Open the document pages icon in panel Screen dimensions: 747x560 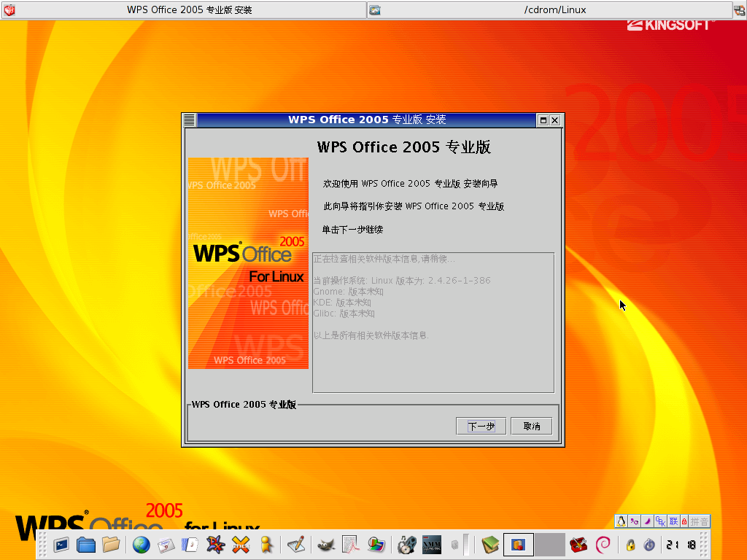(190, 544)
